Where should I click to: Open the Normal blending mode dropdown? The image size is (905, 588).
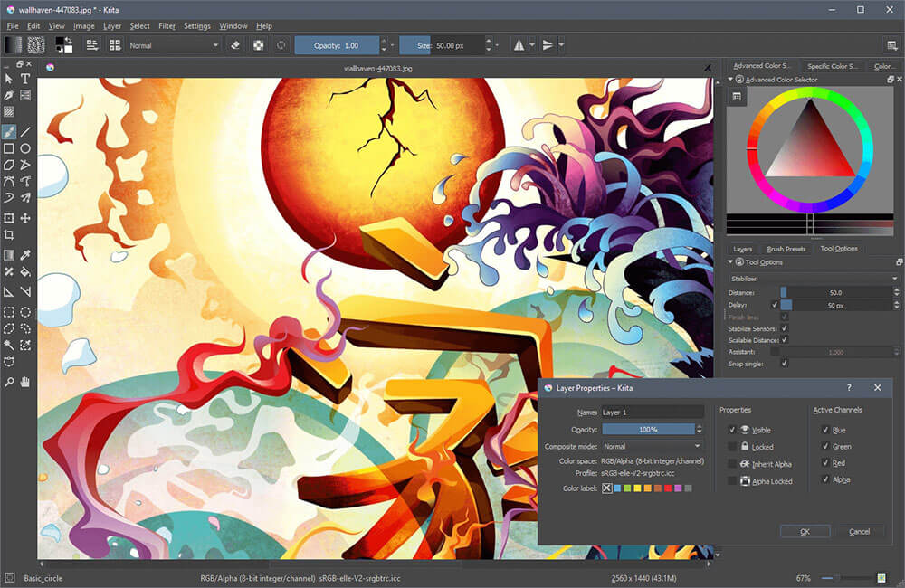point(174,45)
